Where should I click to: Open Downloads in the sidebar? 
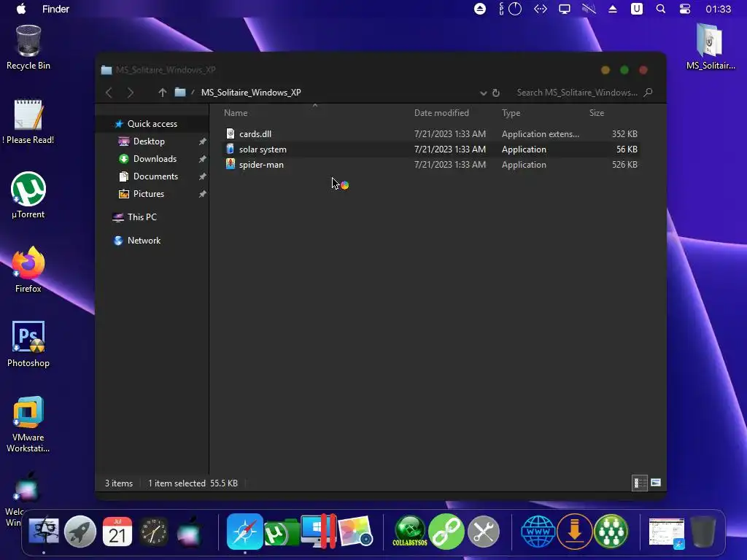point(155,159)
